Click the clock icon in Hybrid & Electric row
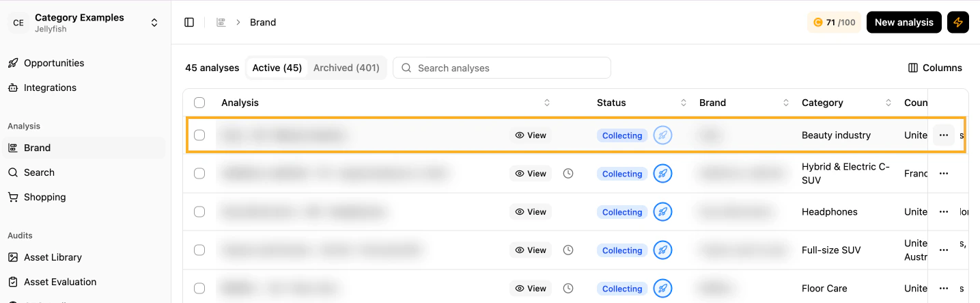Image resolution: width=980 pixels, height=303 pixels. coord(568,174)
